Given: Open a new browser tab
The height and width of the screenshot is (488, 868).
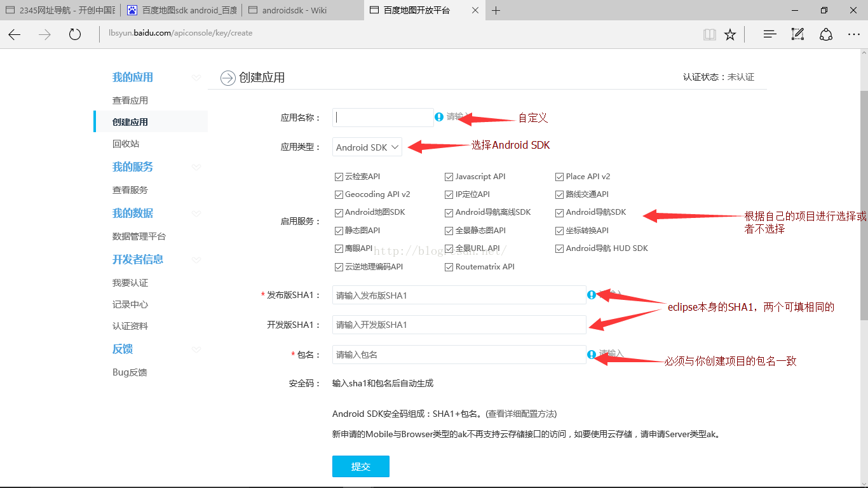Looking at the screenshot, I should (496, 10).
